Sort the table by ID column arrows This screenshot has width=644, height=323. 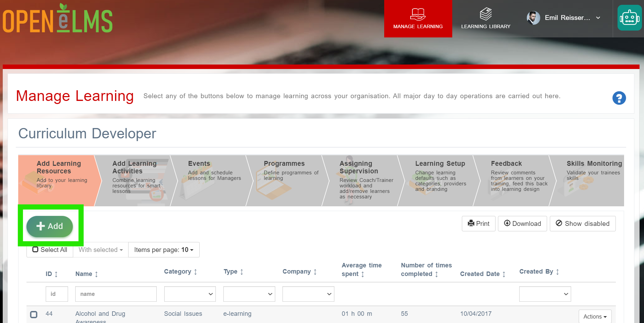[56, 274]
